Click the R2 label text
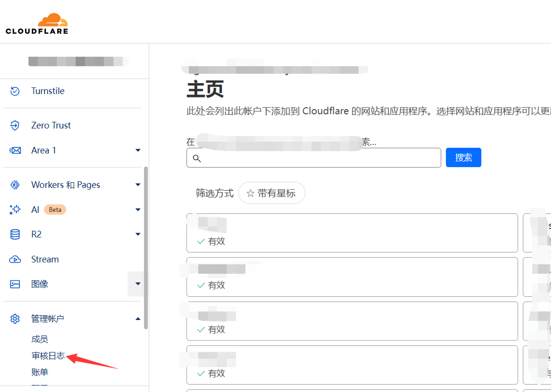Image resolution: width=551 pixels, height=392 pixels. pos(36,234)
